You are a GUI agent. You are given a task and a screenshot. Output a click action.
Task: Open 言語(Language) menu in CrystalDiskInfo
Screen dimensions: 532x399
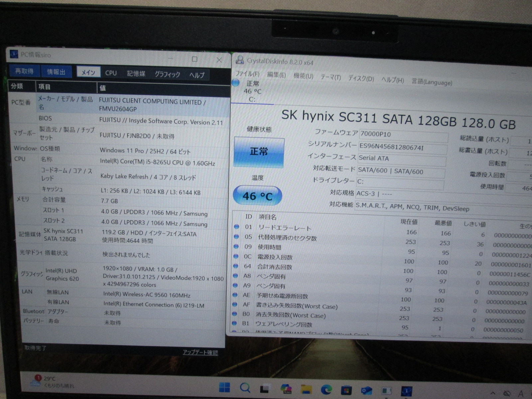click(432, 81)
